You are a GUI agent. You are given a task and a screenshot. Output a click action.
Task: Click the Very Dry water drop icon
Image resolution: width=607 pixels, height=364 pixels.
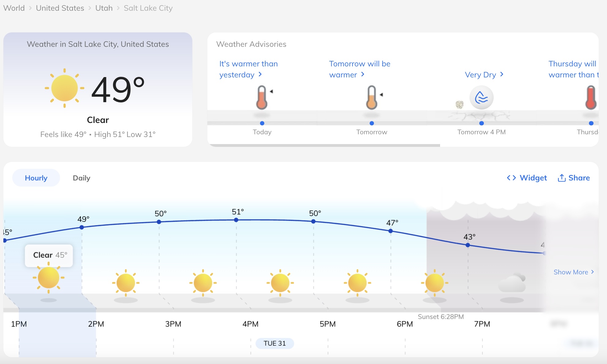point(481,98)
